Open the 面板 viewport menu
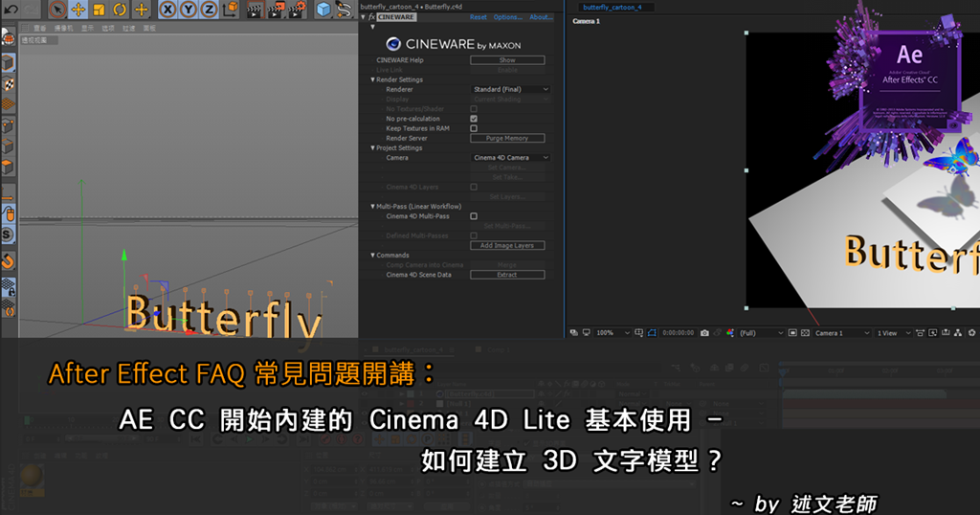 click(x=149, y=28)
